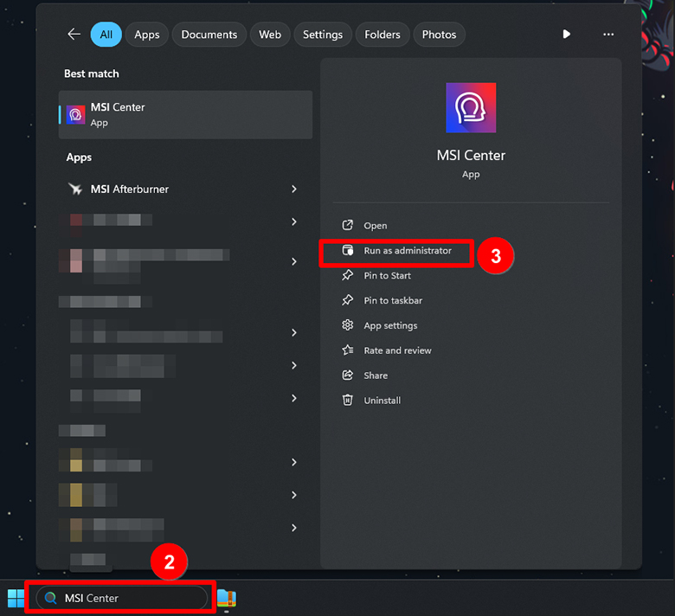Select the All filter tab
Image resolution: width=675 pixels, height=616 pixels.
tap(106, 35)
